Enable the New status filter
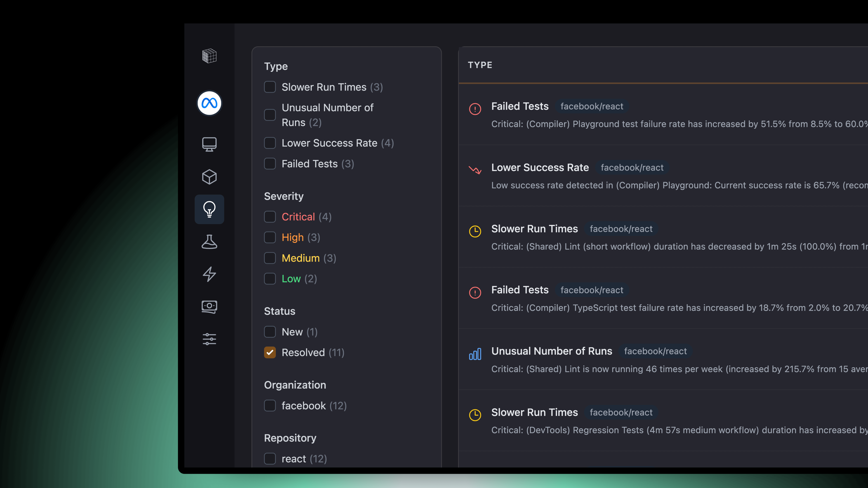 [270, 332]
